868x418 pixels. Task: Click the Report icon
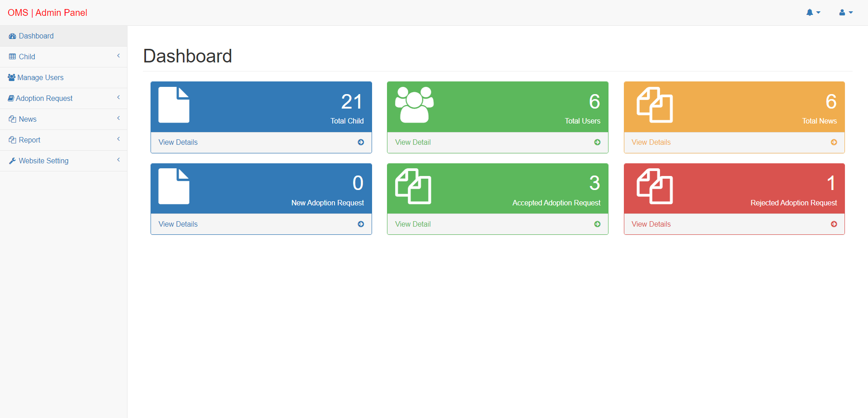[11, 140]
